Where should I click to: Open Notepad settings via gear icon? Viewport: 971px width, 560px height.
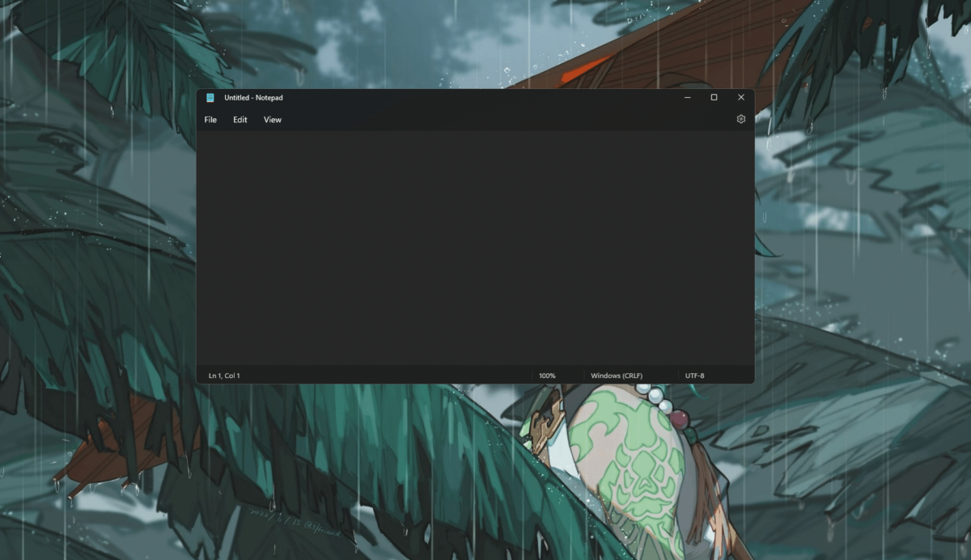click(740, 119)
